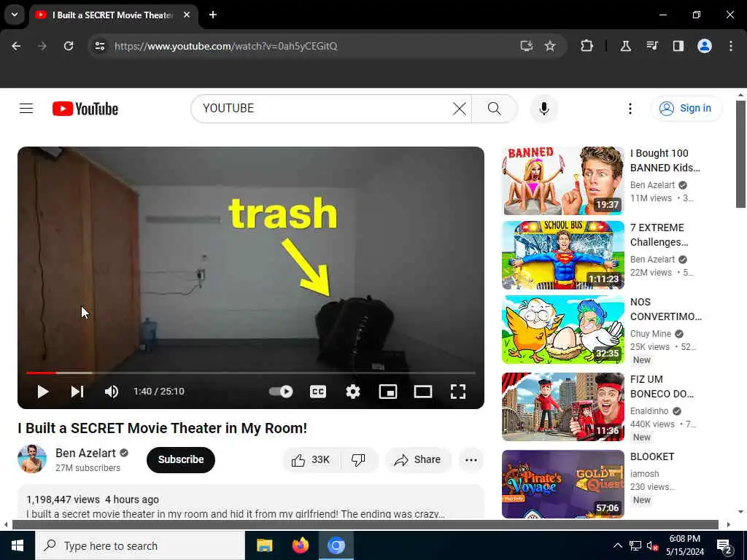Screen dimensions: 747x560
Task: Click the address bar URL
Action: [226, 46]
